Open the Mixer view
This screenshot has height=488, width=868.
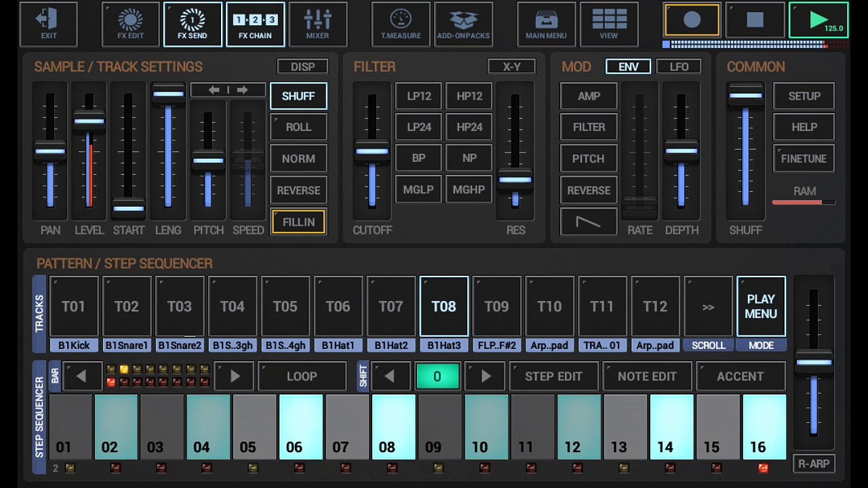[x=317, y=24]
